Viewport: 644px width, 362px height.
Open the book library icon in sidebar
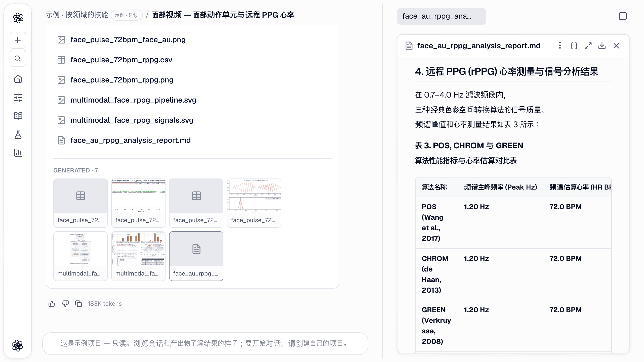click(x=18, y=116)
